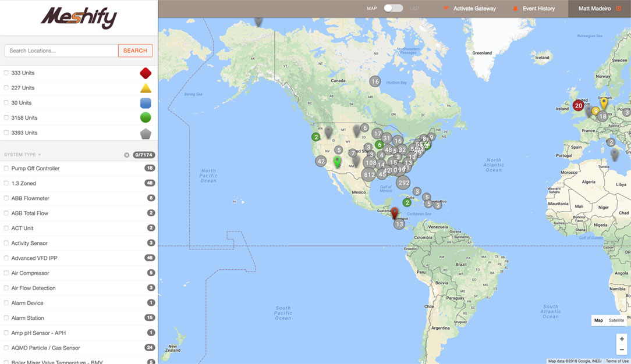Click the Amp pH Sensor - APH label
Image resolution: width=631 pixels, height=364 pixels.
(38, 333)
